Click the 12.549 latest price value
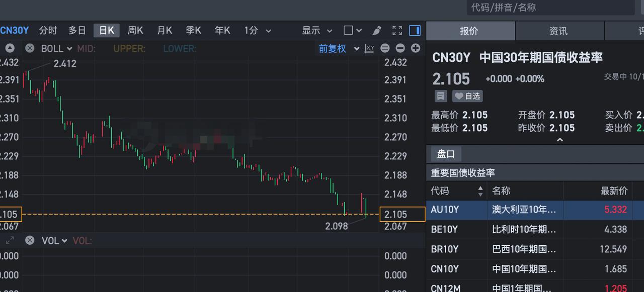The height and width of the screenshot is (292, 644). [x=613, y=249]
